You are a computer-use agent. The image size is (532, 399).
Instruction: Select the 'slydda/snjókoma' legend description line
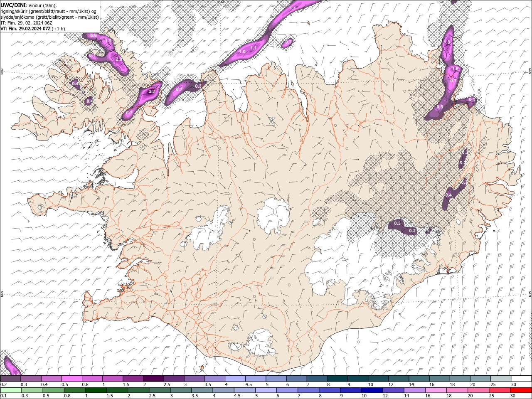point(49,17)
